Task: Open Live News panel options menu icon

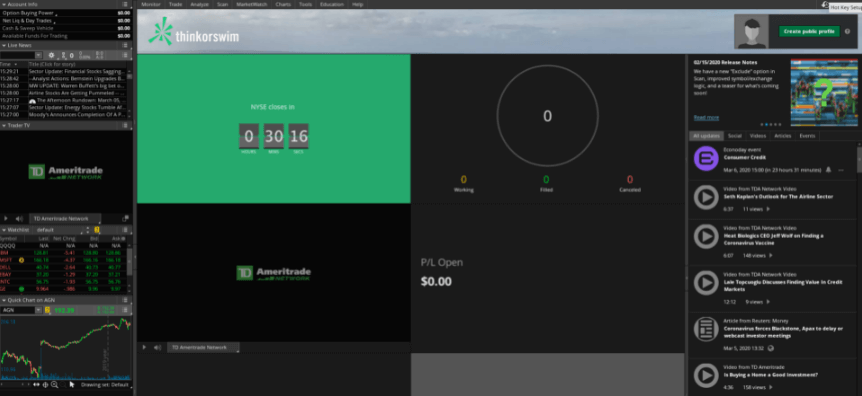Action: coord(125,46)
